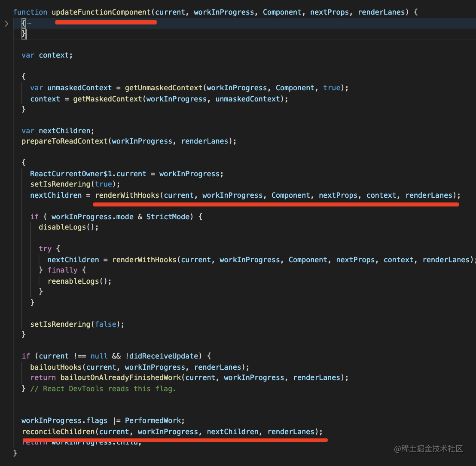
Task: Click the 'React DevTools reads this flag' comment
Action: [x=103, y=389]
